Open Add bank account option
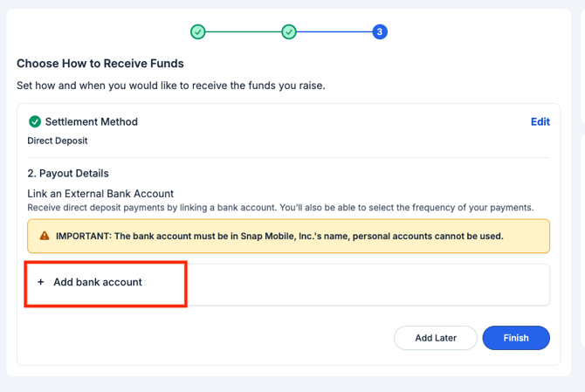585x392 pixels. tap(98, 282)
